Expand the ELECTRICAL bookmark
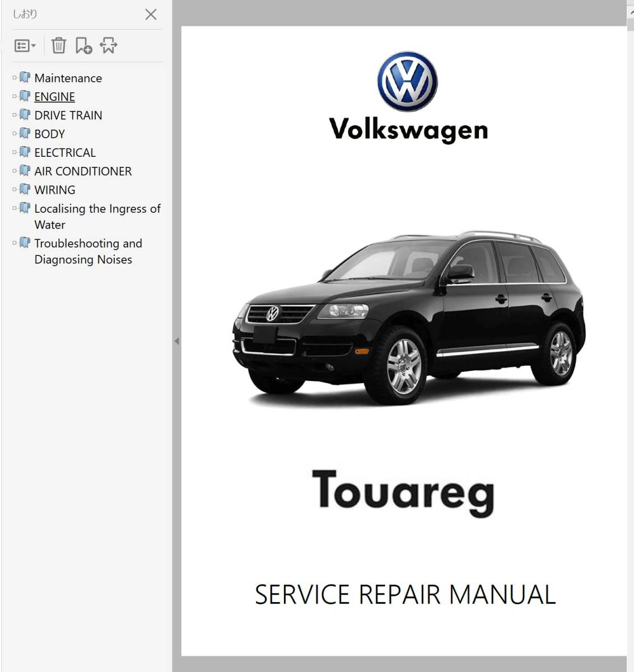This screenshot has width=634, height=672. click(15, 152)
